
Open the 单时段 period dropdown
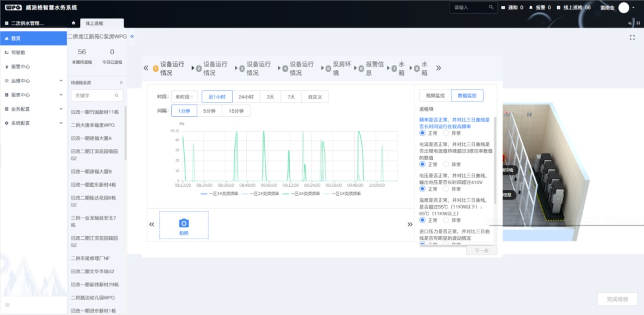(x=184, y=97)
